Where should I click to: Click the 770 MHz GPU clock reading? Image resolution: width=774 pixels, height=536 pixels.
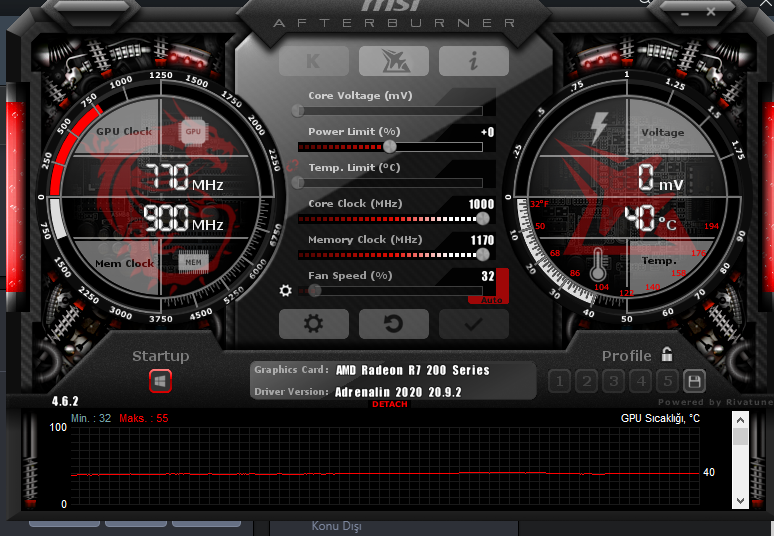(184, 178)
